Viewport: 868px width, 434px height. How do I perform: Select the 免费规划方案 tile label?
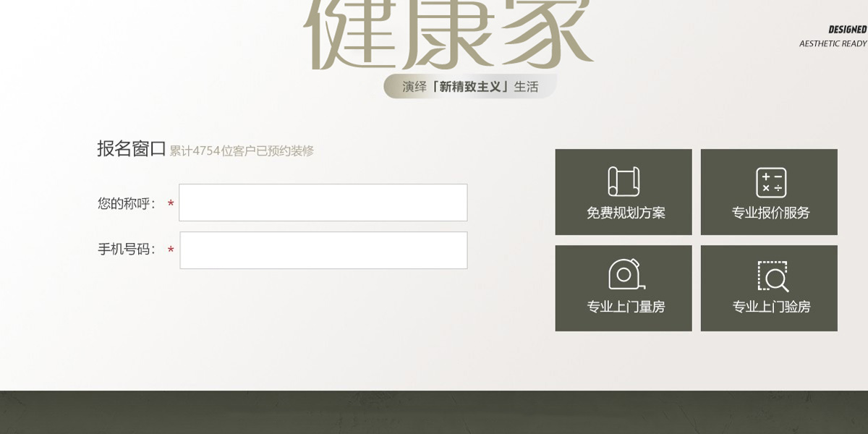pos(626,213)
